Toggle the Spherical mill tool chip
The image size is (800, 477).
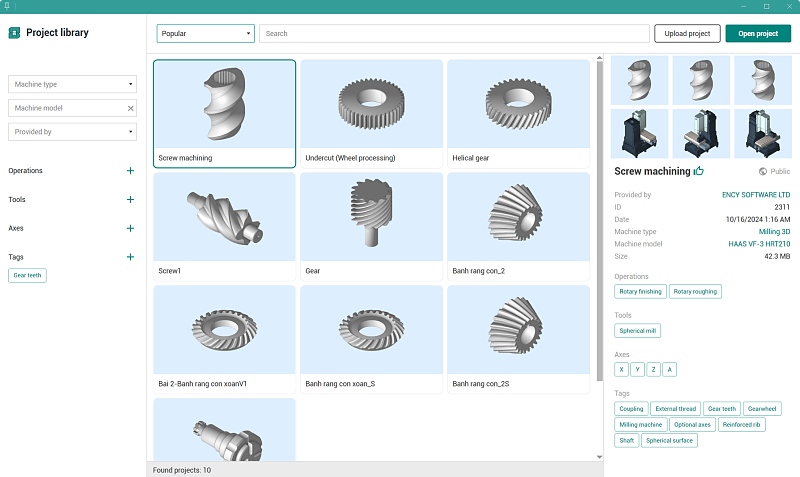click(637, 331)
